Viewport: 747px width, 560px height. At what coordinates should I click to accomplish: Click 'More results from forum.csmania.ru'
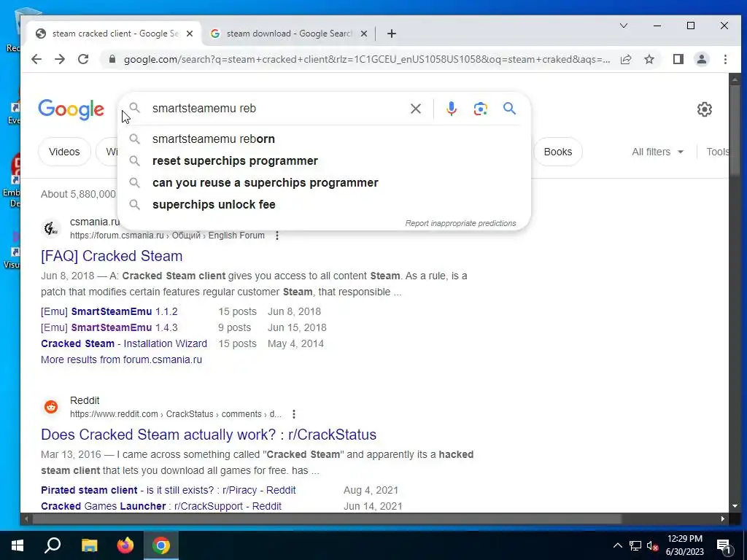coord(122,359)
